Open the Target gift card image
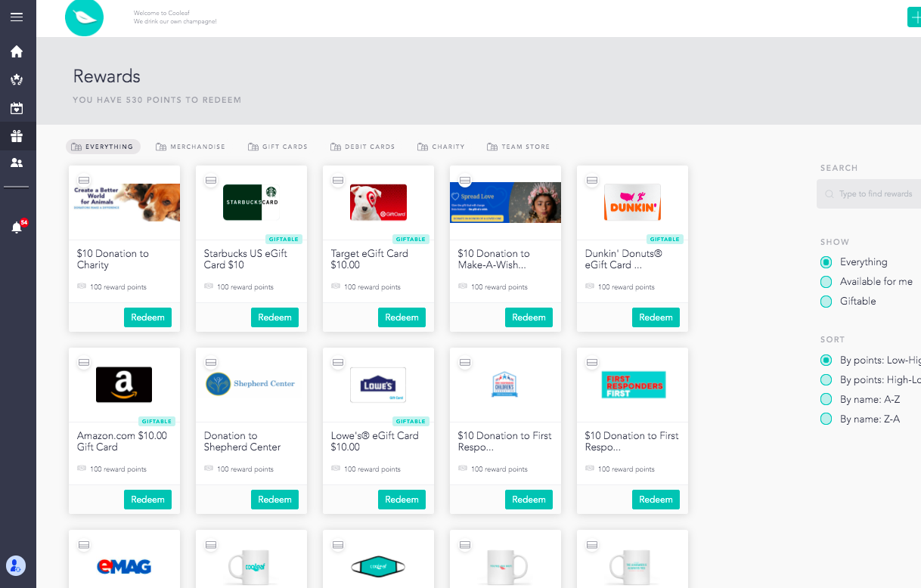 (x=378, y=203)
